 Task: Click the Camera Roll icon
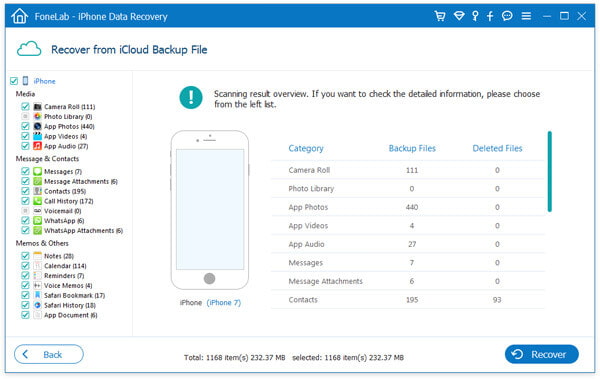tap(37, 106)
